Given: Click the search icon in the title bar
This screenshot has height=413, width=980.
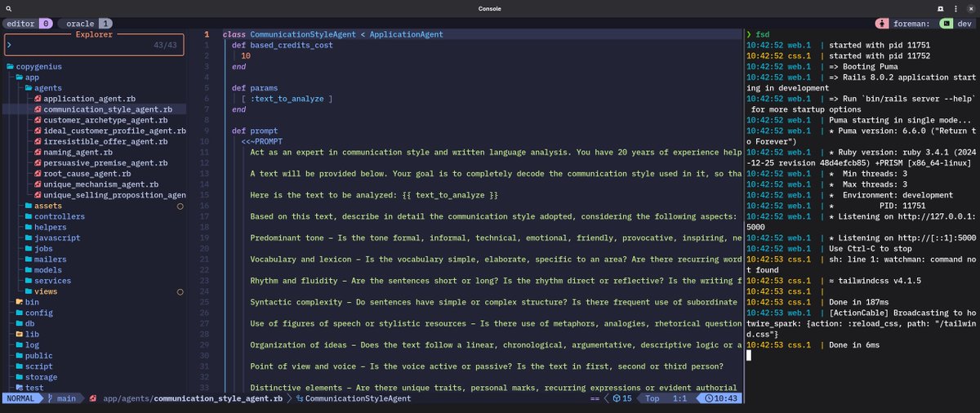Looking at the screenshot, I should click(7, 8).
